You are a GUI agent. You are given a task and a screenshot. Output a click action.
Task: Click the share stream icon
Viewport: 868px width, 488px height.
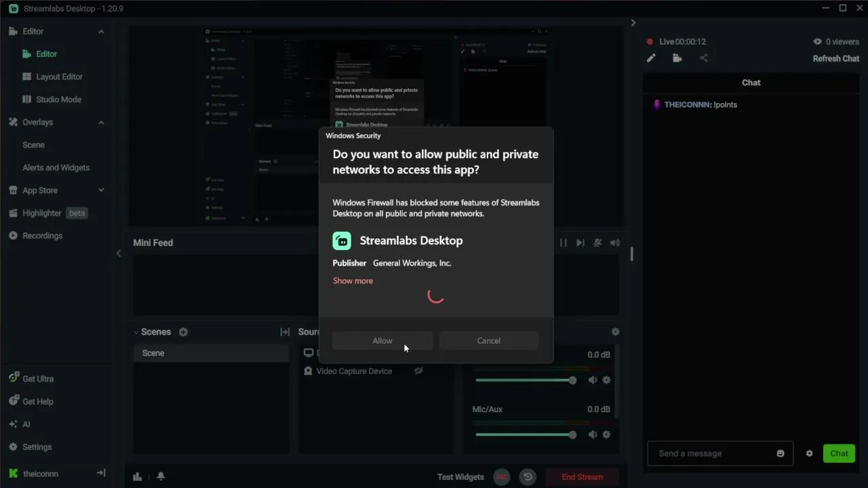tap(703, 58)
